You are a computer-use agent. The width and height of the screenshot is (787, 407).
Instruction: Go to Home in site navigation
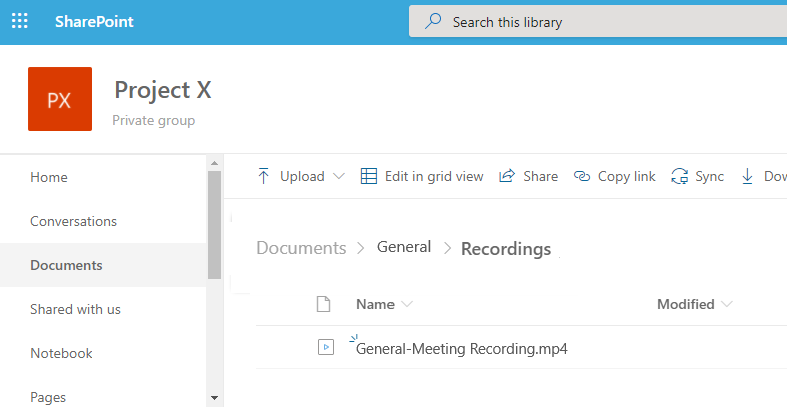49,177
